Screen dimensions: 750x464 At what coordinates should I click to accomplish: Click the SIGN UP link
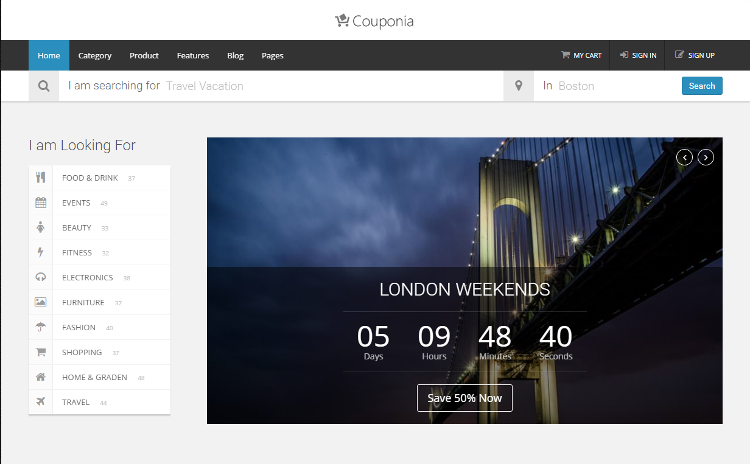coord(695,55)
